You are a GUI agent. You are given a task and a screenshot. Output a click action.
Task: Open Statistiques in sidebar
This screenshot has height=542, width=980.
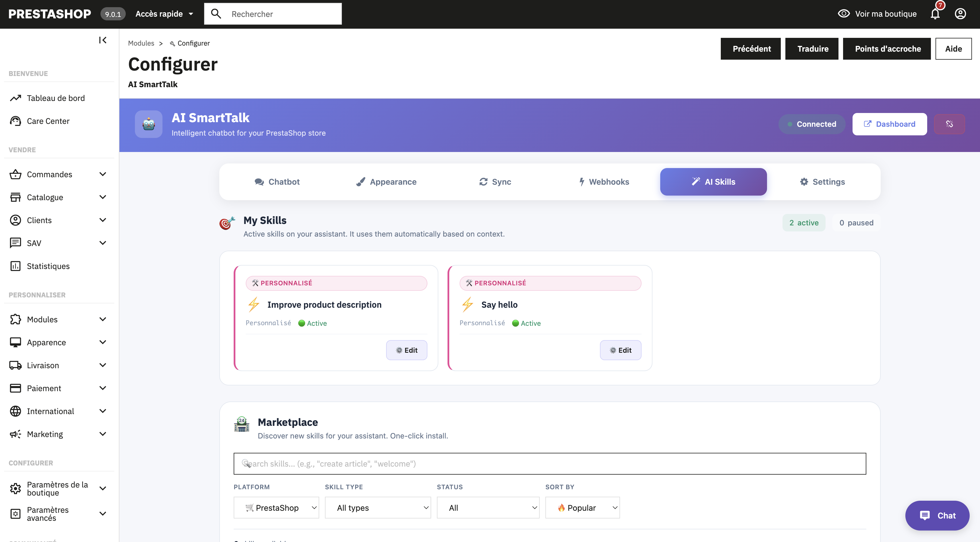pos(48,266)
